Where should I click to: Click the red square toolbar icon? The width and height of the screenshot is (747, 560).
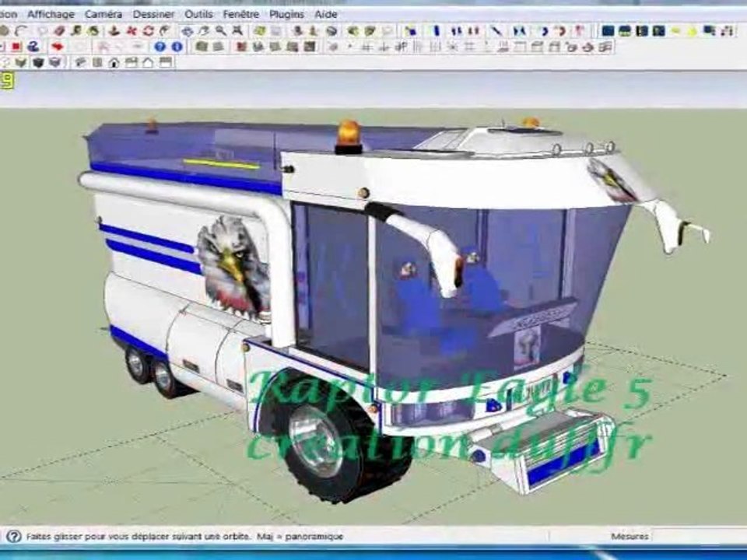point(16,47)
